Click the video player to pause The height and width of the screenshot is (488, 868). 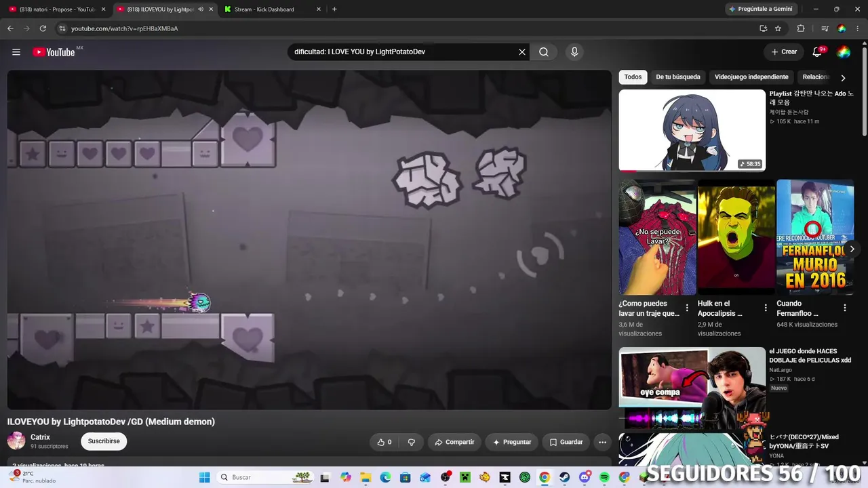point(309,240)
